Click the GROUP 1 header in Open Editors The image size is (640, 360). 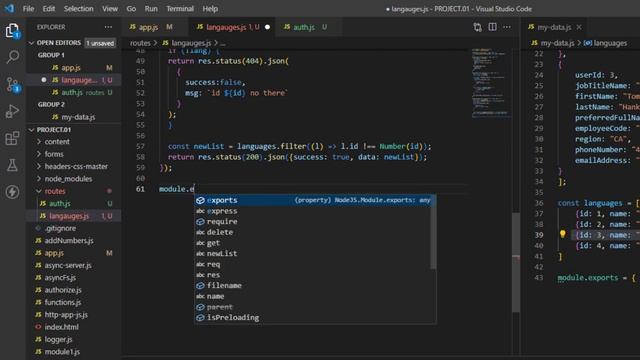pyautogui.click(x=51, y=55)
